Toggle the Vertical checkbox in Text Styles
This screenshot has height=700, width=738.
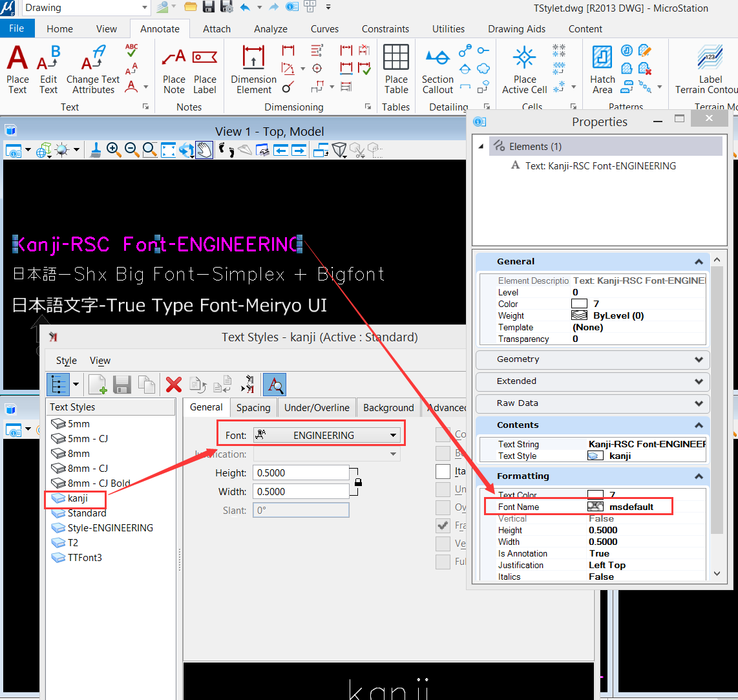point(443,544)
